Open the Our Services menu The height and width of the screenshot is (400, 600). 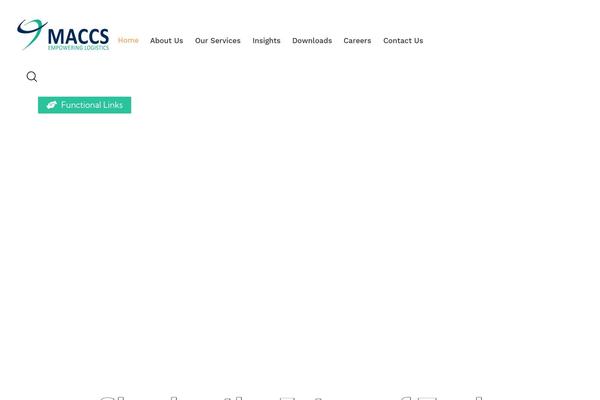(x=218, y=40)
